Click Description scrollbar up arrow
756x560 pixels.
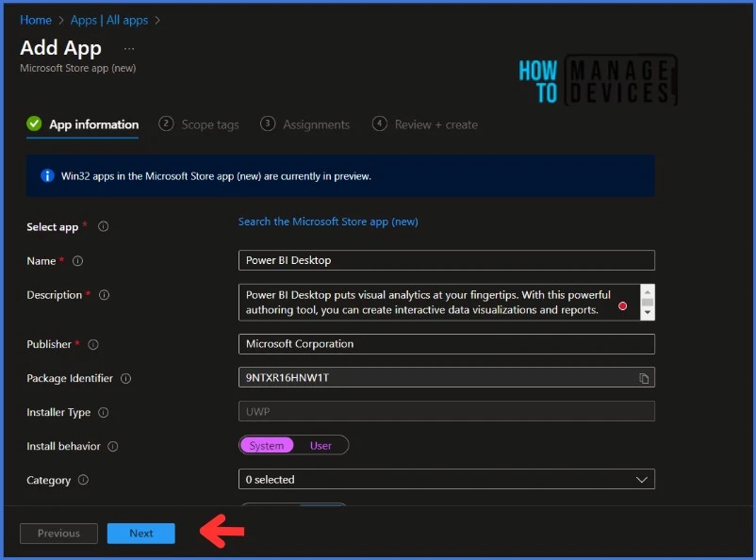pyautogui.click(x=648, y=291)
